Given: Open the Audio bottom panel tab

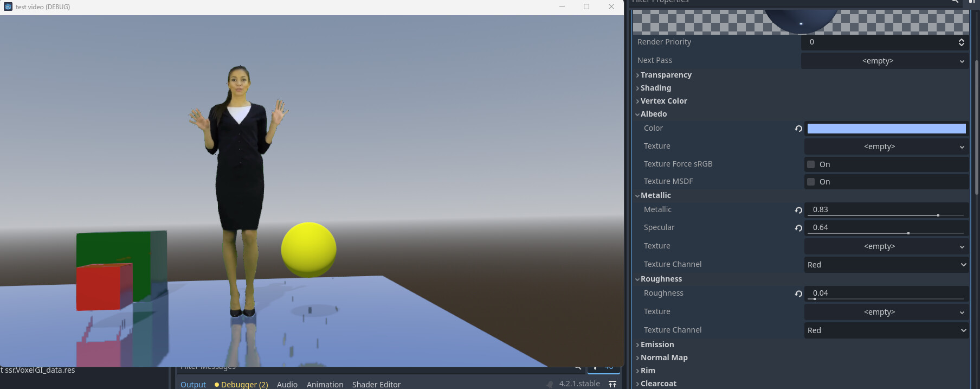Looking at the screenshot, I should click(x=287, y=384).
